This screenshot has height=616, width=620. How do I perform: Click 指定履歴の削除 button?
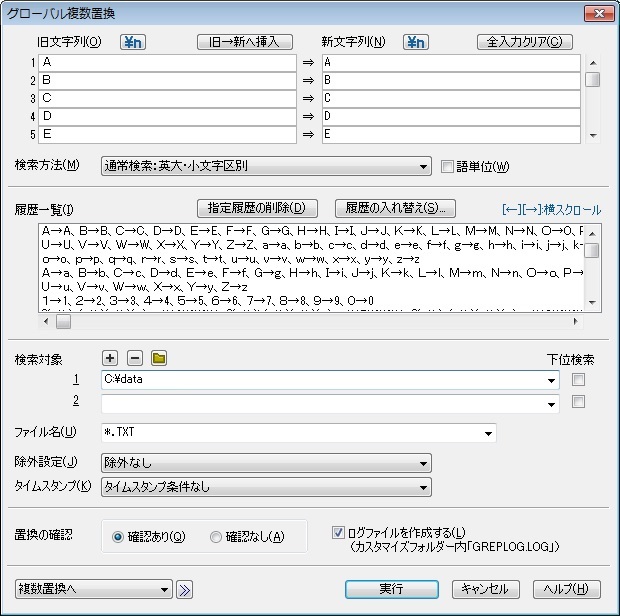click(x=257, y=208)
